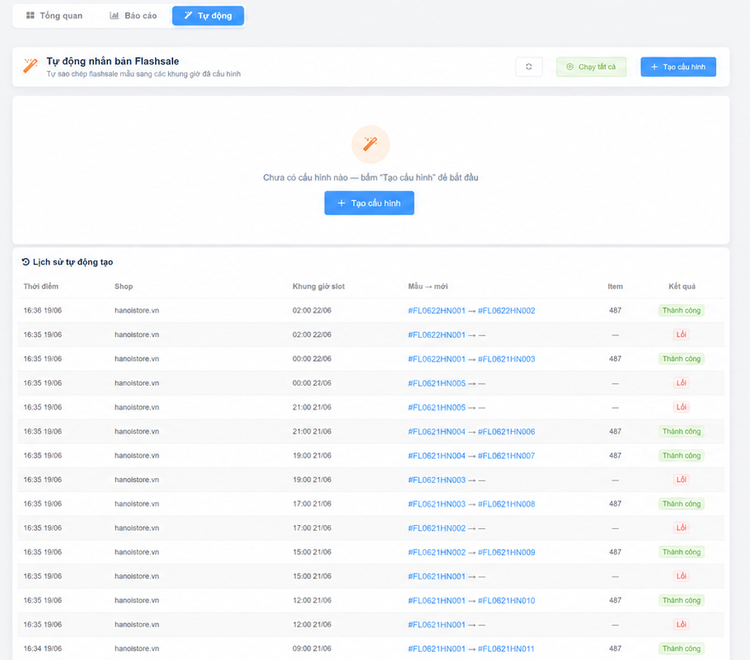Click the Tự động nhân bản Flashsale title
Viewport: 750px width, 660px height.
[113, 61]
